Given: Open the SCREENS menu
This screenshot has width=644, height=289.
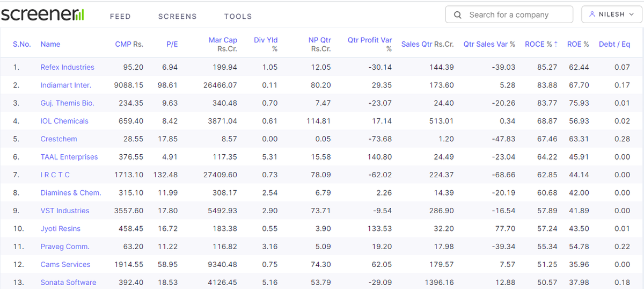Looking at the screenshot, I should [x=178, y=16].
